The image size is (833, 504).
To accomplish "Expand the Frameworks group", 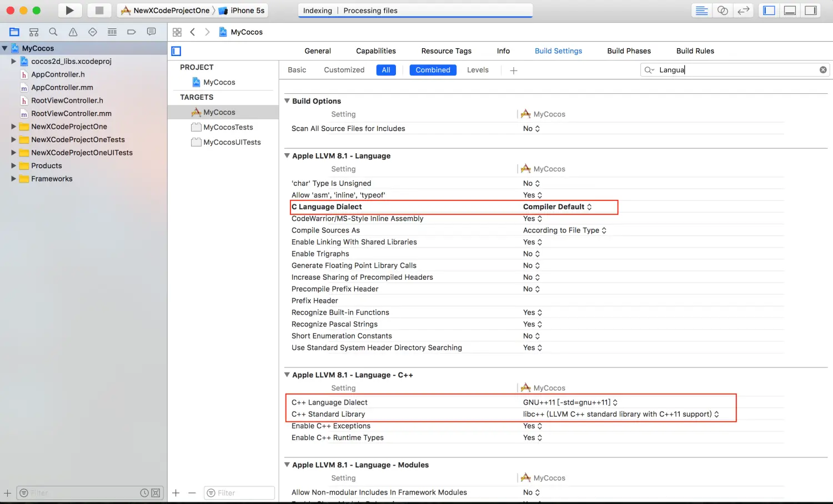I will coord(14,179).
